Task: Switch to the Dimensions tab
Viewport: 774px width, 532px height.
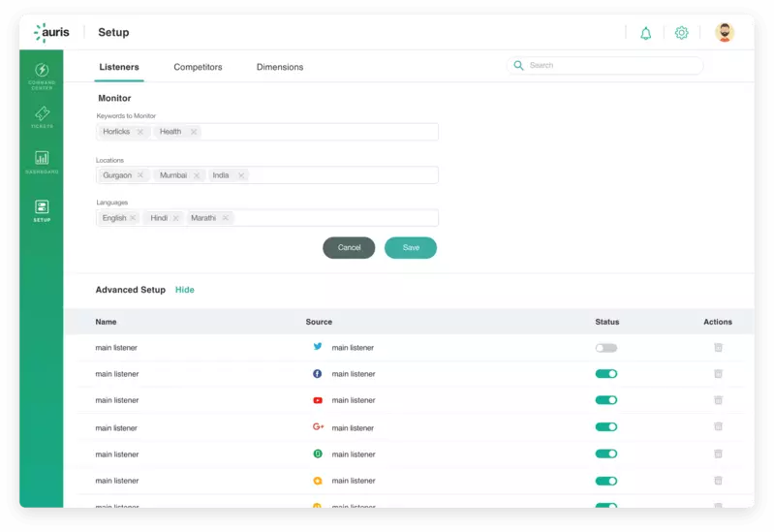Action: click(280, 67)
